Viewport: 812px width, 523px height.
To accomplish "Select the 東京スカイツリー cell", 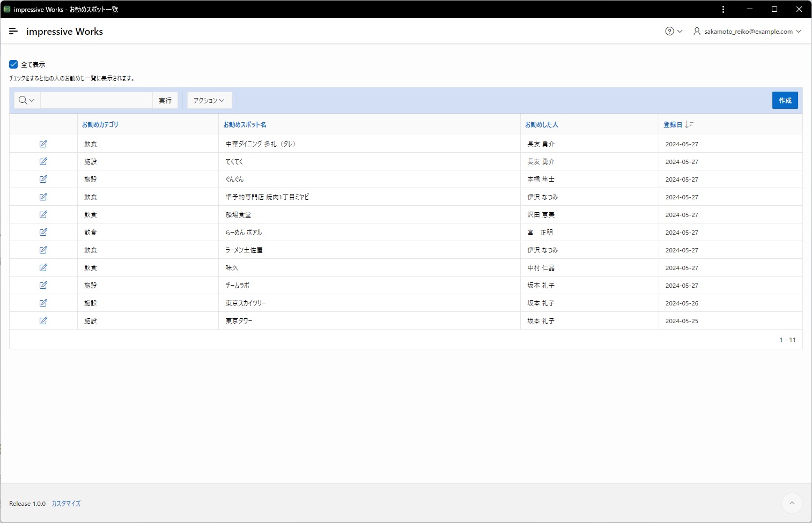I will coord(370,303).
